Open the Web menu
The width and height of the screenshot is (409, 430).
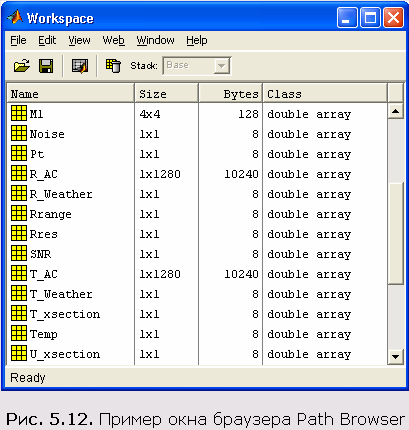pos(113,40)
